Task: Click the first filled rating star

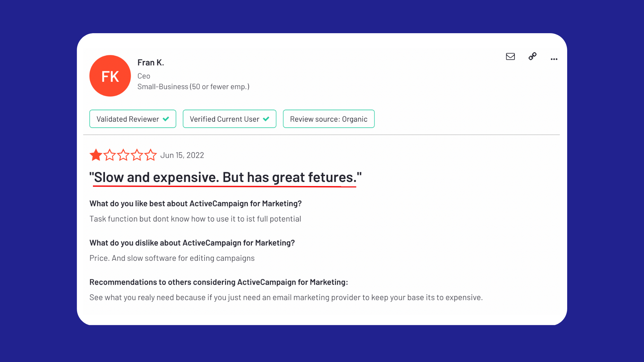Action: click(96, 155)
